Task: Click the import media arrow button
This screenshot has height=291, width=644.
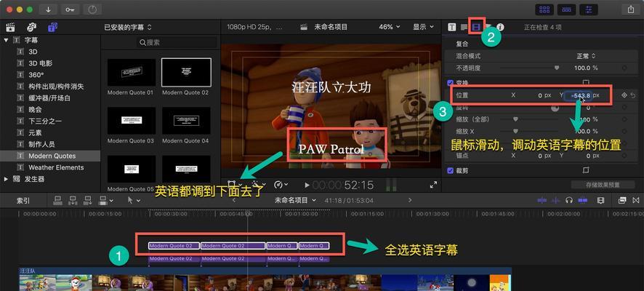Action: click(49, 9)
